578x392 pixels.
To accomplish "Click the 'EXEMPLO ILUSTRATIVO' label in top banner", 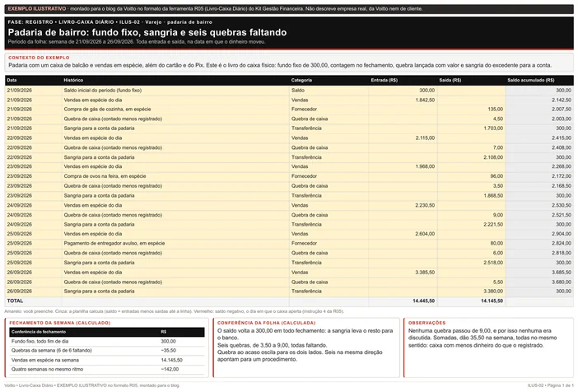I will [x=37, y=8].
